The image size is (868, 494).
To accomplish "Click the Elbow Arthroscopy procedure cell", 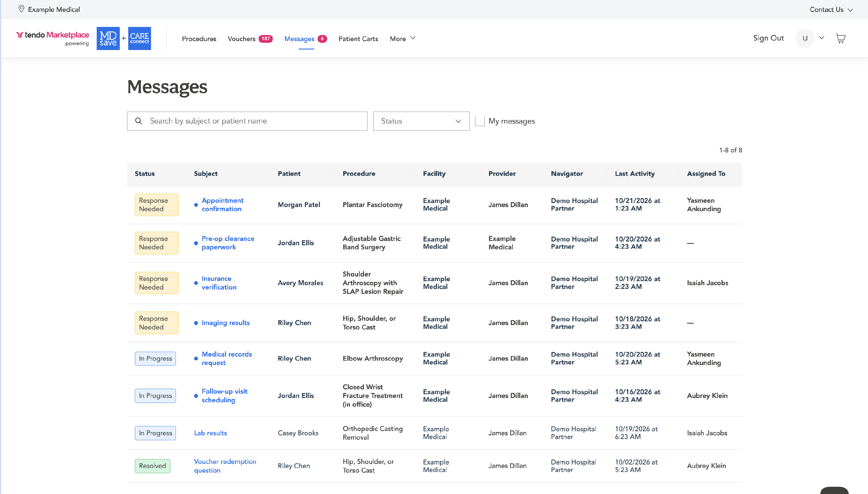I will 373,358.
